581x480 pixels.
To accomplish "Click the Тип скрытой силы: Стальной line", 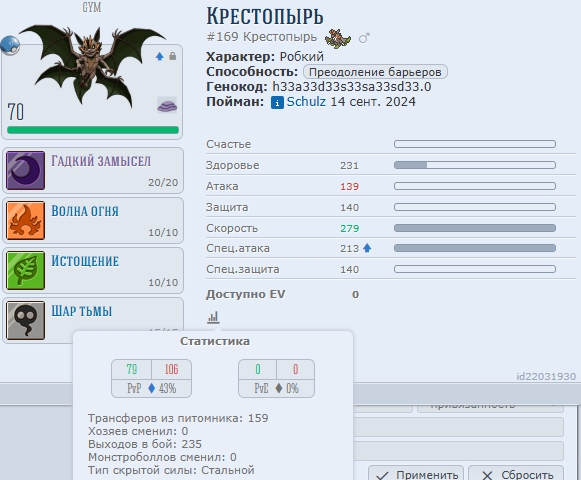I will point(171,470).
